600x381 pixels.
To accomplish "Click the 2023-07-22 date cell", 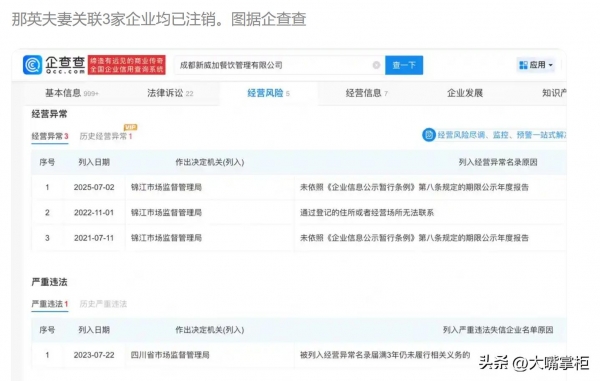I will point(94,355).
